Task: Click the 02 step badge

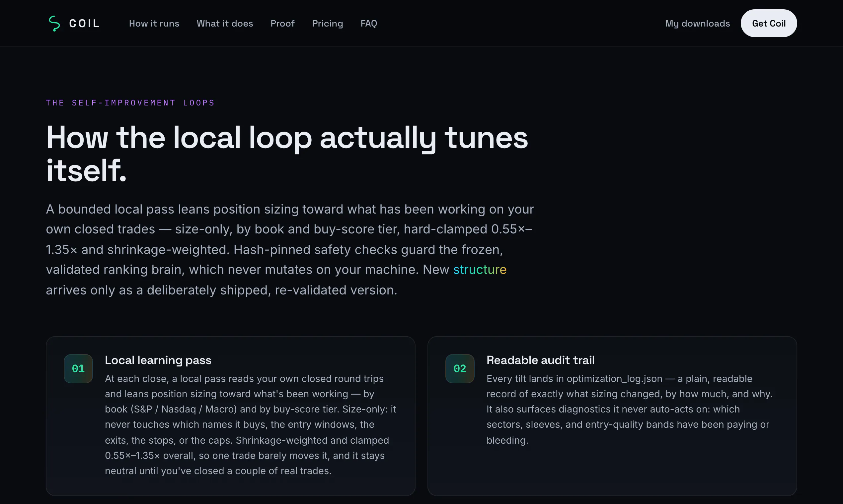Action: [x=460, y=368]
